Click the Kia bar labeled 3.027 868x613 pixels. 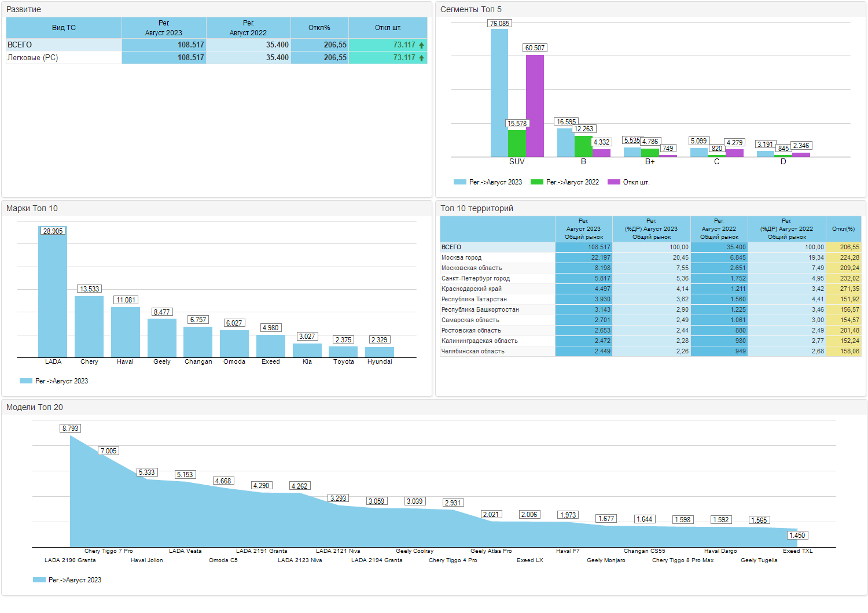307,350
